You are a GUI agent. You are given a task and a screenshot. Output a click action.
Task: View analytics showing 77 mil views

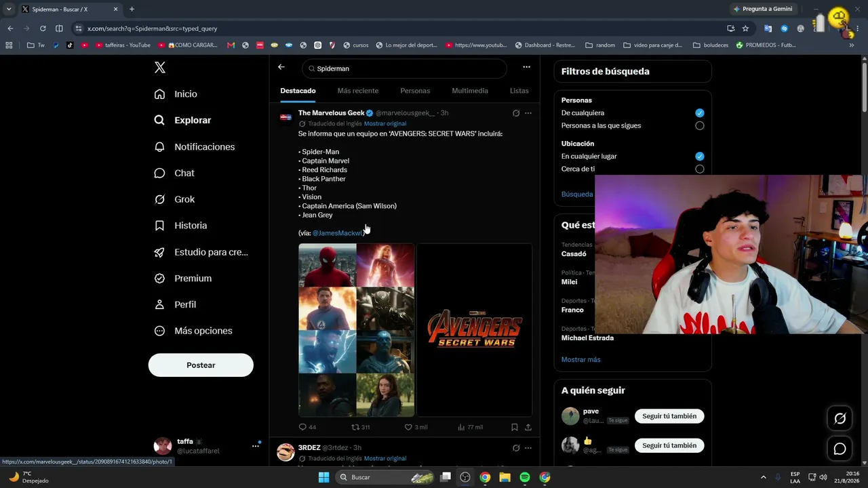coord(470,427)
